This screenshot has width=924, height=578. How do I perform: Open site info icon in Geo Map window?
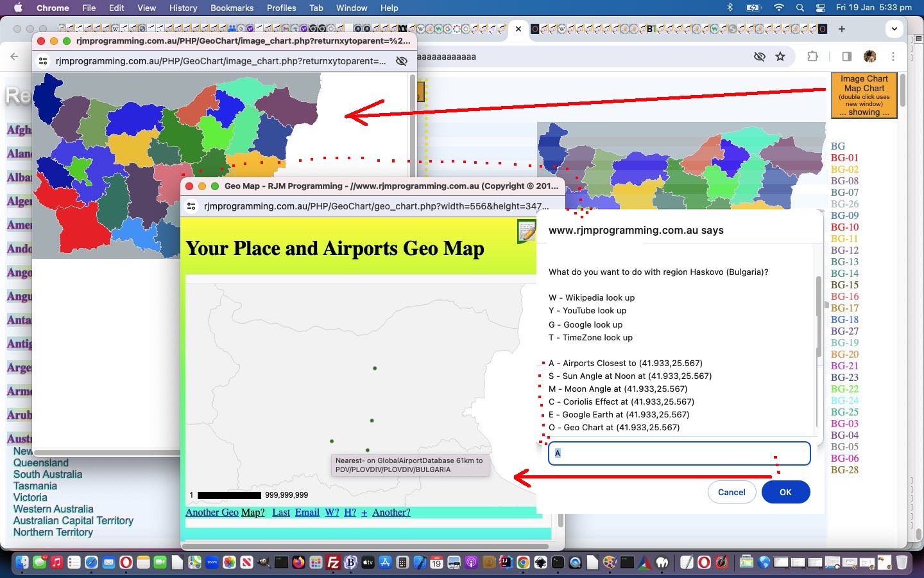coord(191,206)
